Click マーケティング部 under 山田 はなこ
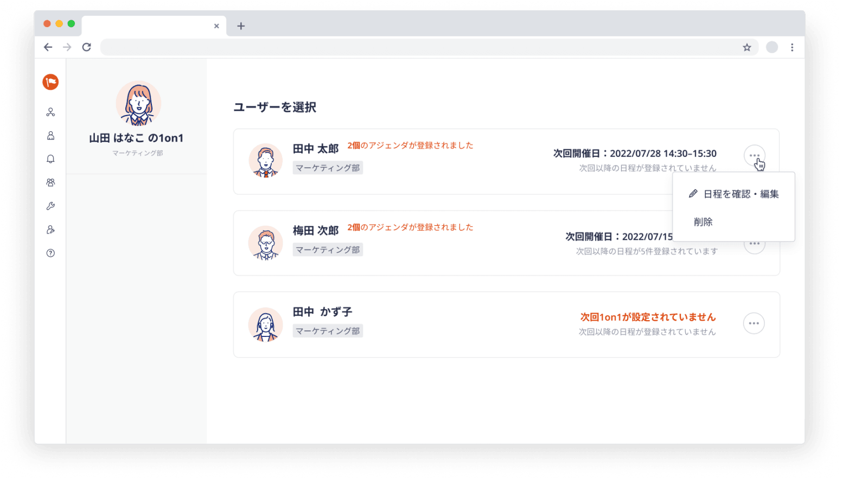 coord(137,153)
